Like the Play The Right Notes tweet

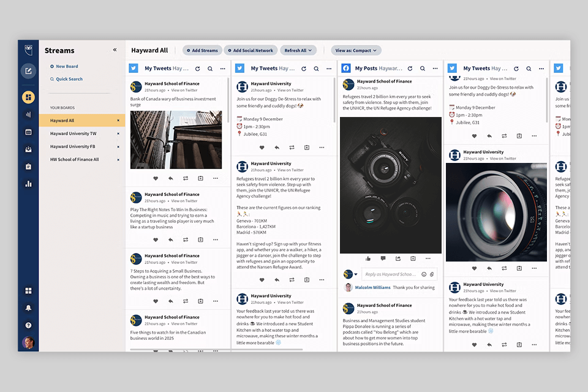(156, 239)
